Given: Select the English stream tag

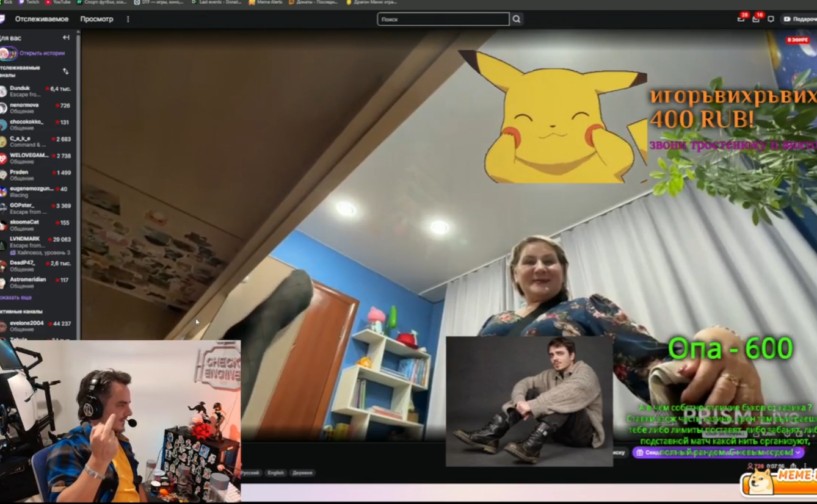Looking at the screenshot, I should pos(275,473).
